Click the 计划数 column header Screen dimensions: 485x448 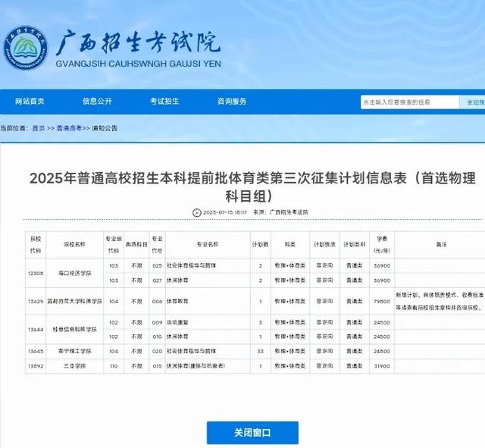point(261,244)
